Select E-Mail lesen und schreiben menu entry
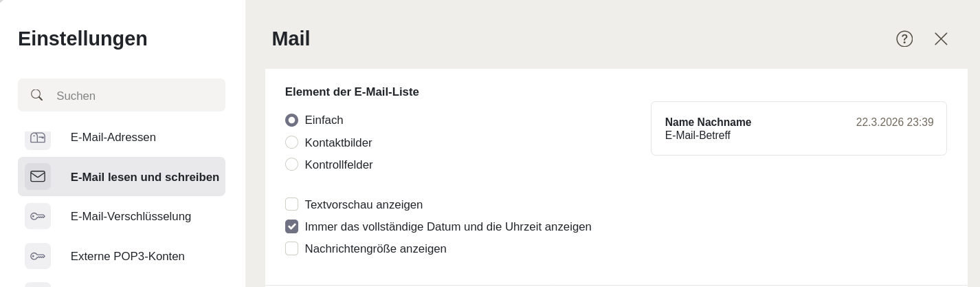Screen dimensions: 980x287 (x=144, y=177)
